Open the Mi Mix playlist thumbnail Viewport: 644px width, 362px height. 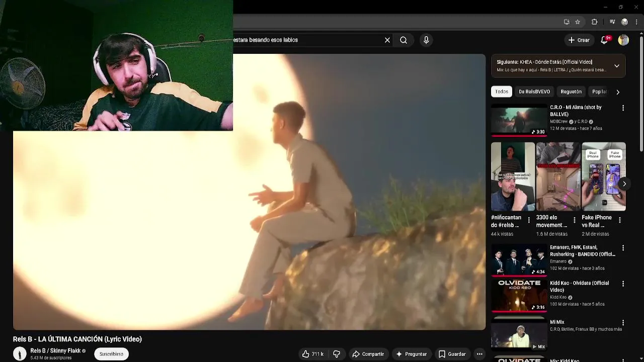coord(519,334)
